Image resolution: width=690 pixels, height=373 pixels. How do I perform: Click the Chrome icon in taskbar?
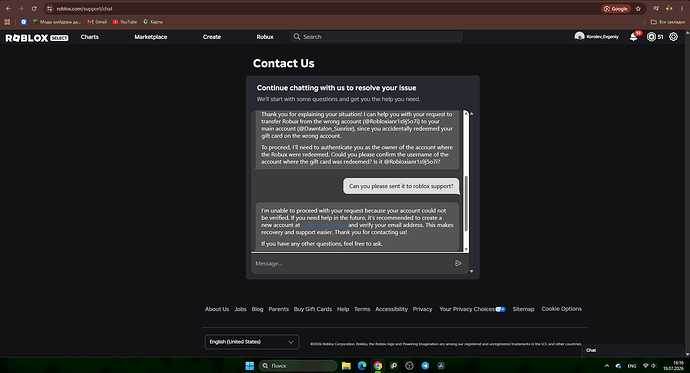(x=378, y=366)
